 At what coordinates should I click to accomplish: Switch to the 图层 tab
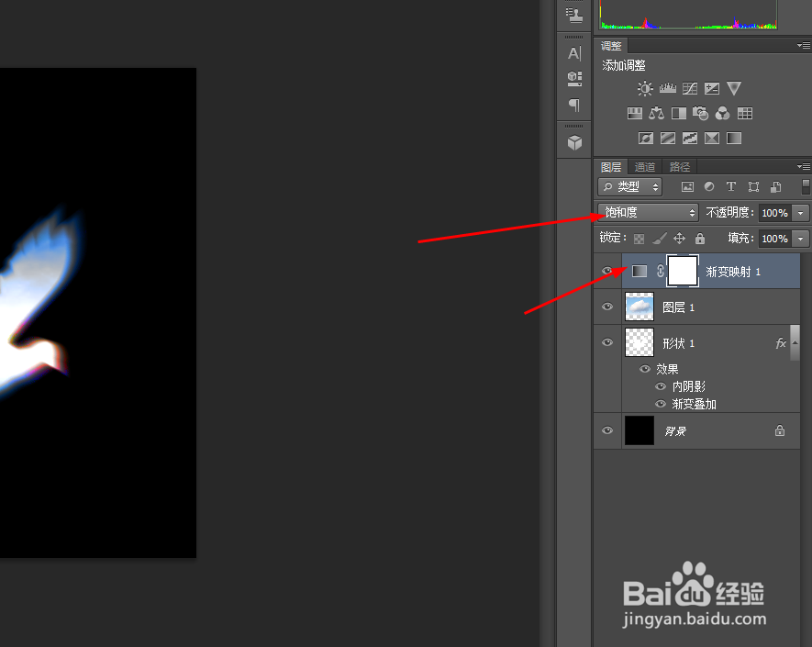[x=611, y=167]
